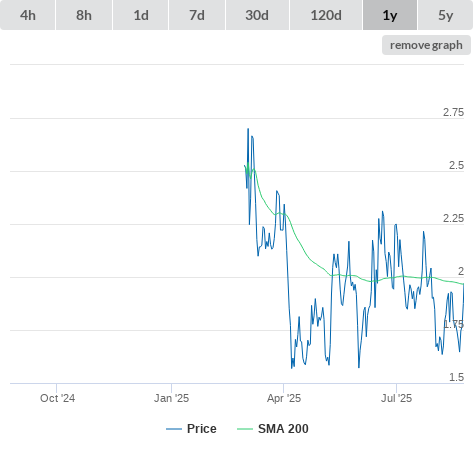Select the 4h time range tab

tap(28, 15)
